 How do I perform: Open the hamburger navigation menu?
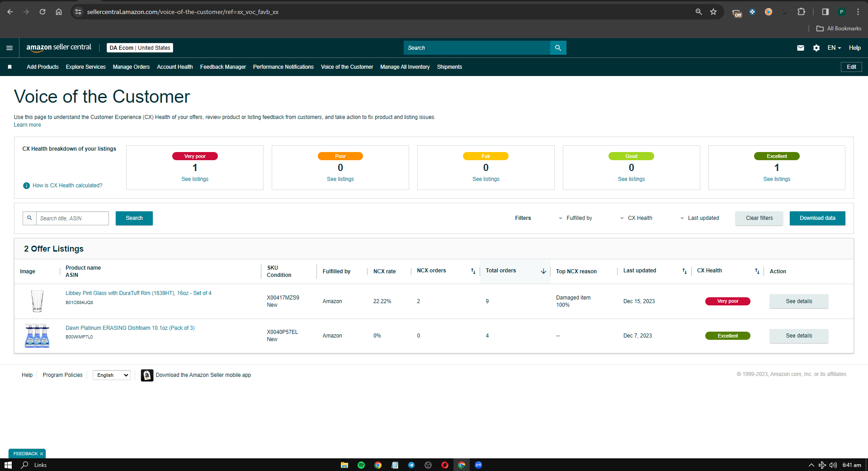click(9, 48)
